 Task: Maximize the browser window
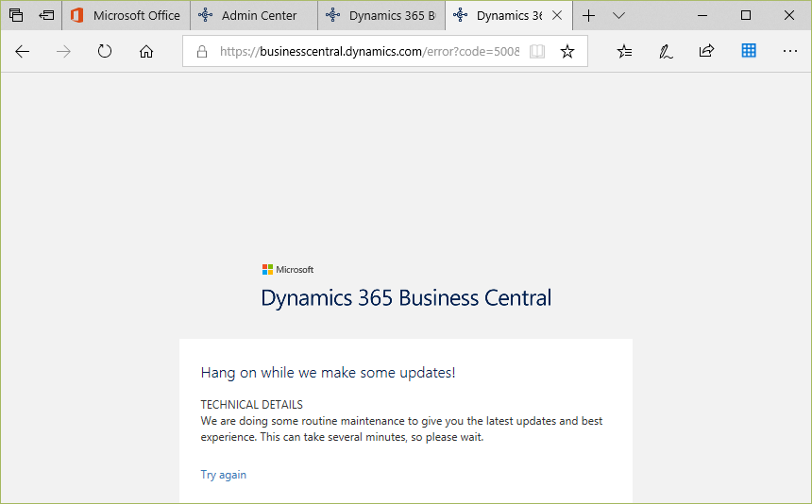click(746, 15)
